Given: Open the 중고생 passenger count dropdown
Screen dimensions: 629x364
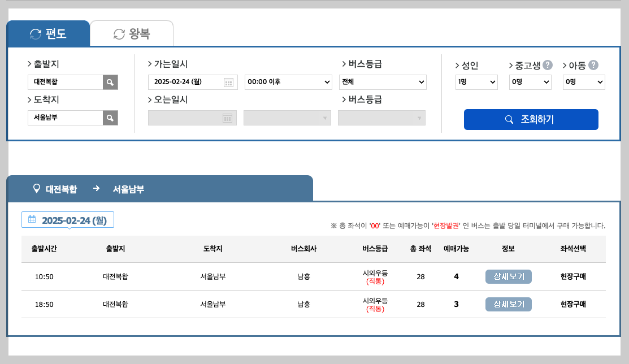Looking at the screenshot, I should (x=530, y=82).
